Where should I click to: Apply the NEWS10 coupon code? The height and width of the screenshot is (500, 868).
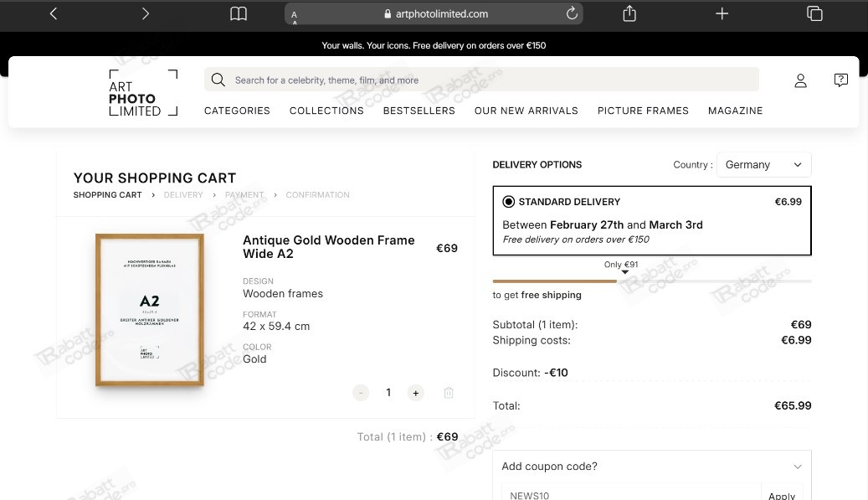[x=782, y=495]
